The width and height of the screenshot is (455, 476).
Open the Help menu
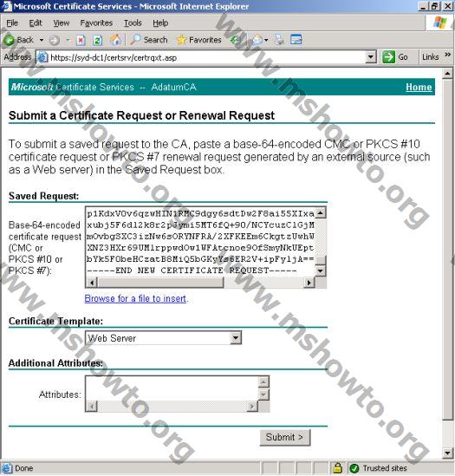(160, 23)
